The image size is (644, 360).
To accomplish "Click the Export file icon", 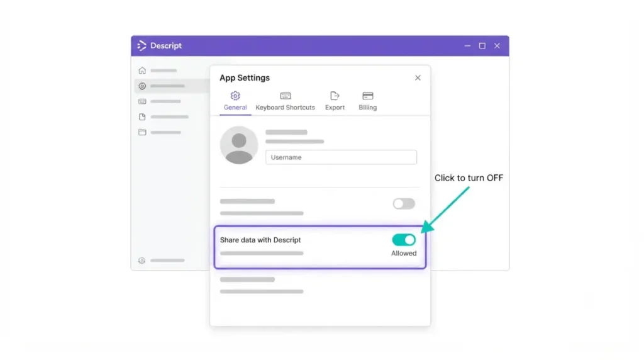I will [335, 96].
